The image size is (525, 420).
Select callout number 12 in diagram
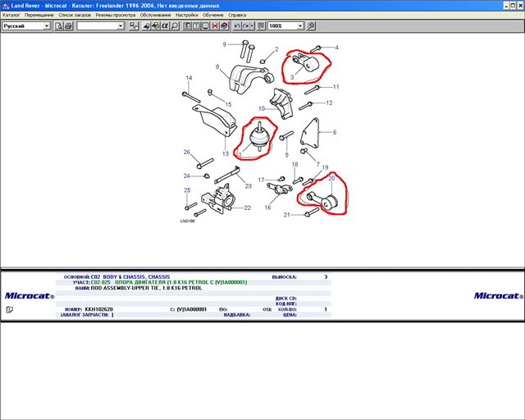click(329, 103)
